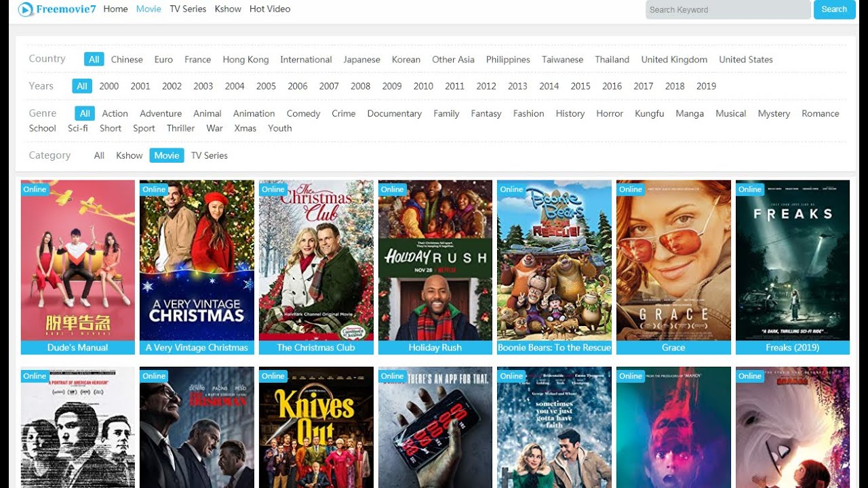Image resolution: width=868 pixels, height=488 pixels.
Task: Click the Online badge on Grace poster
Action: pos(630,190)
